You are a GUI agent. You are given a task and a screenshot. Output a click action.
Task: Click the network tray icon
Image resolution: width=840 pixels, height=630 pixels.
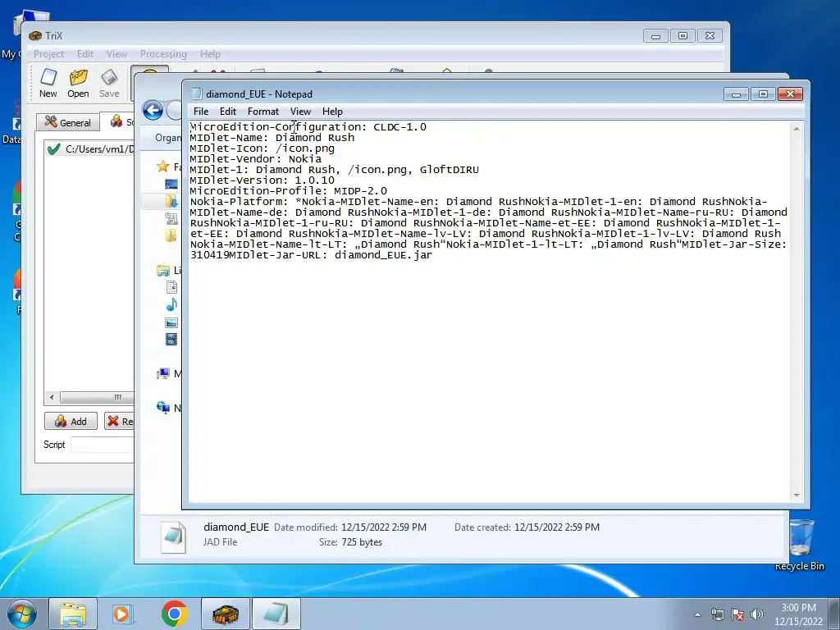pos(717,614)
